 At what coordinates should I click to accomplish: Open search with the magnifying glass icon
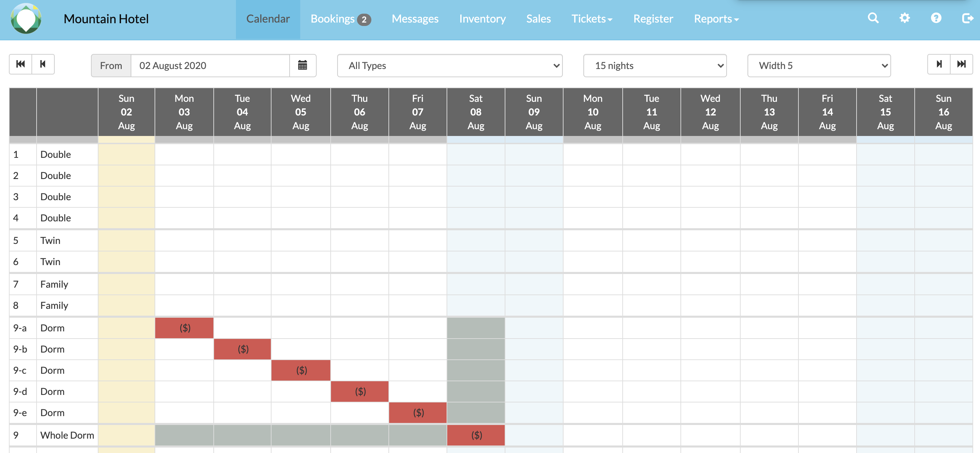873,18
